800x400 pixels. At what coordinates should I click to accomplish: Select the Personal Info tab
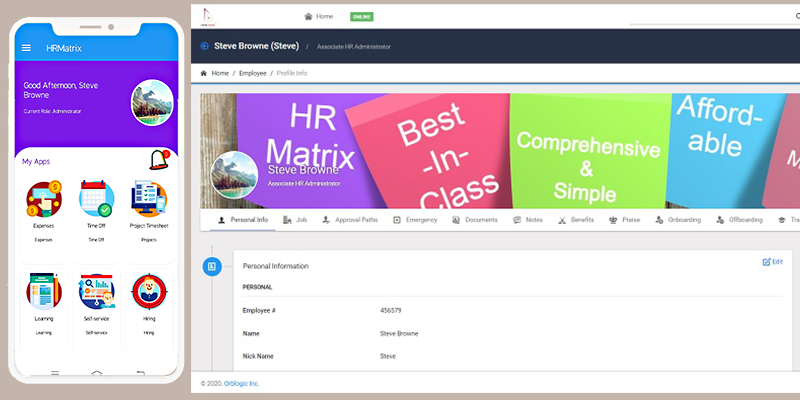243,220
